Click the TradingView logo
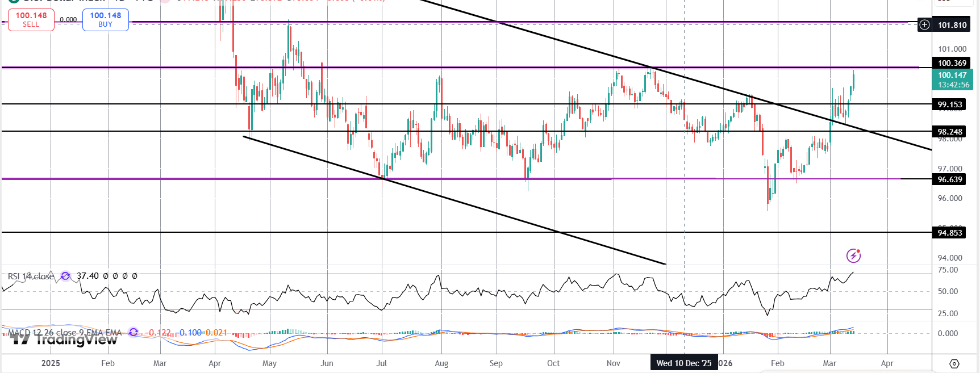This screenshot has width=980, height=373. coord(64,340)
